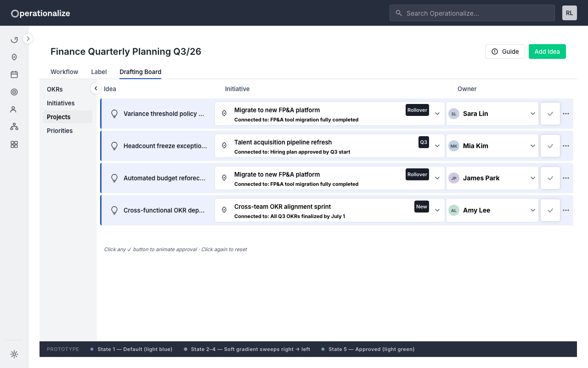The width and height of the screenshot is (588, 368).
Task: Open the Sara Lin owner dropdown
Action: (533, 114)
